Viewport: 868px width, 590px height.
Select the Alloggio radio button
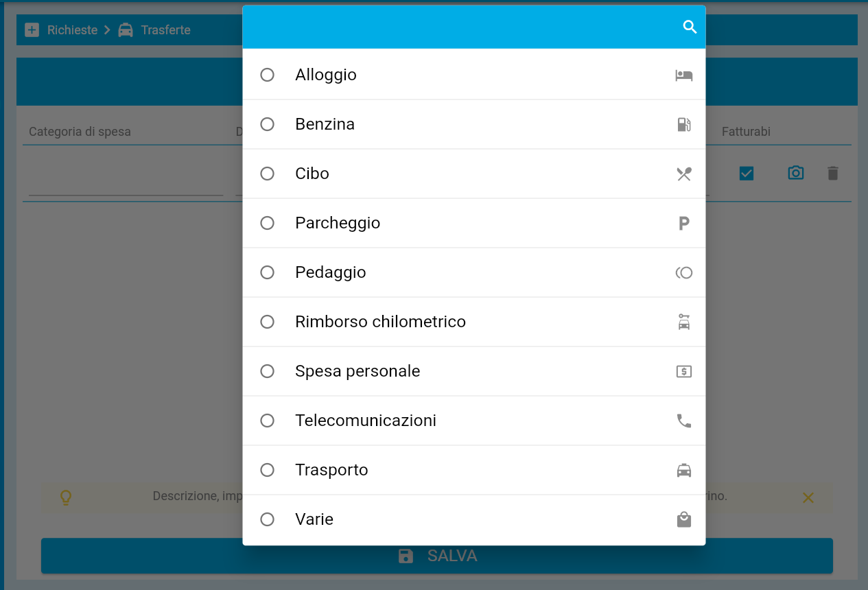[x=268, y=75]
